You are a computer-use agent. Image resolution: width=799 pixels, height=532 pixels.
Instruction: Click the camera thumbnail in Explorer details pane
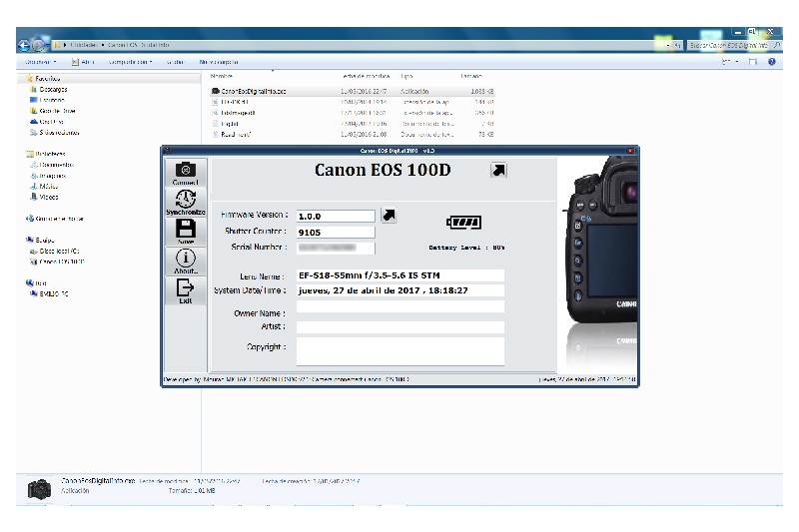(x=39, y=489)
